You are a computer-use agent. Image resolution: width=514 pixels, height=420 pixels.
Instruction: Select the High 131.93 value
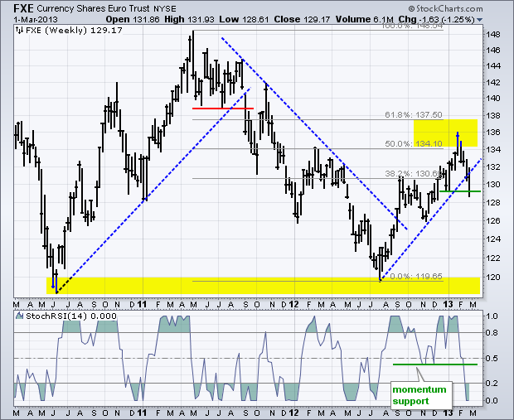click(x=189, y=19)
